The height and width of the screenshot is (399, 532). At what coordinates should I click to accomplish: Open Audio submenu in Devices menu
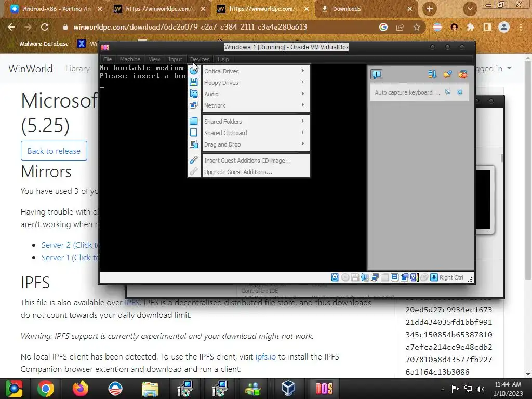click(256, 94)
